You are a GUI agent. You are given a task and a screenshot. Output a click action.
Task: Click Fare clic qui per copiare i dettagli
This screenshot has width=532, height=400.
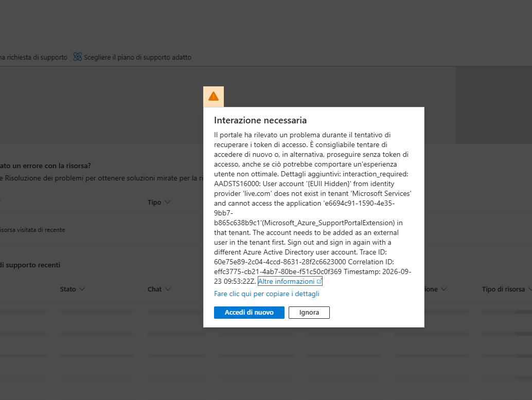point(267,294)
